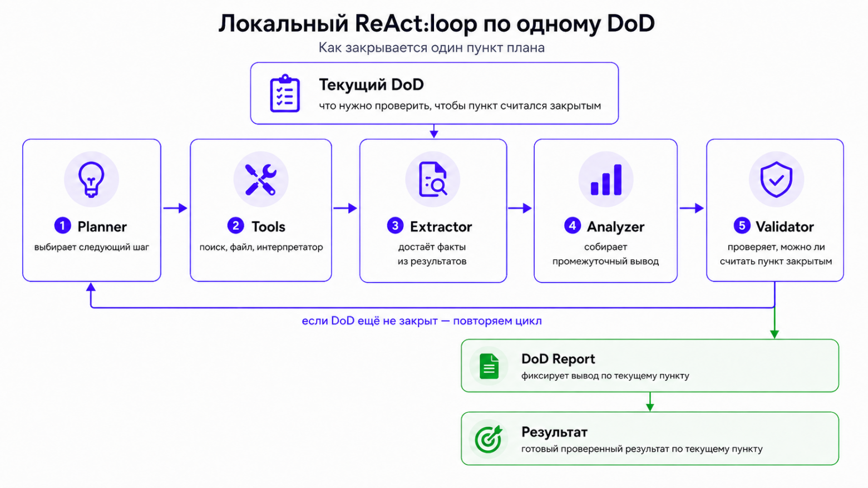
Task: Click text готовый проверенный результат по текущему пункту
Action: pyautogui.click(x=642, y=449)
